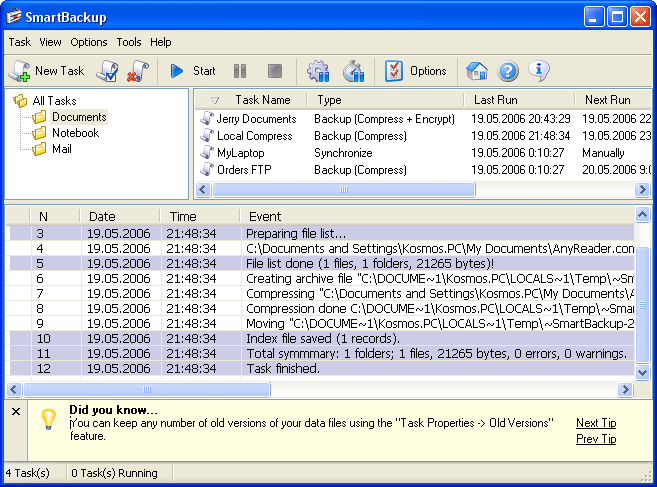The width and height of the screenshot is (657, 487).
Task: Click the task list horizontal scrollbar thumb
Action: coord(344,189)
